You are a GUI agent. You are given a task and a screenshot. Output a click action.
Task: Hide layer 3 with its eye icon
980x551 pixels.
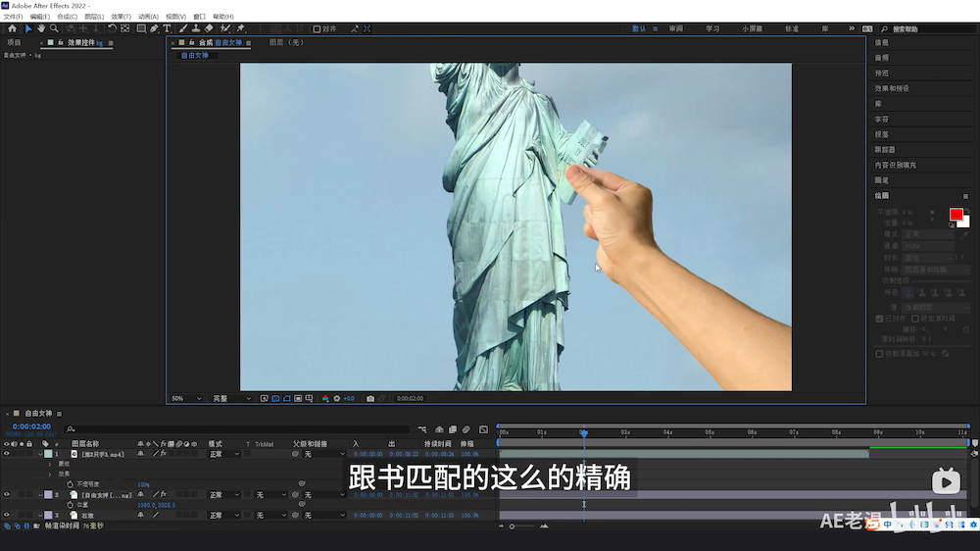click(x=7, y=516)
